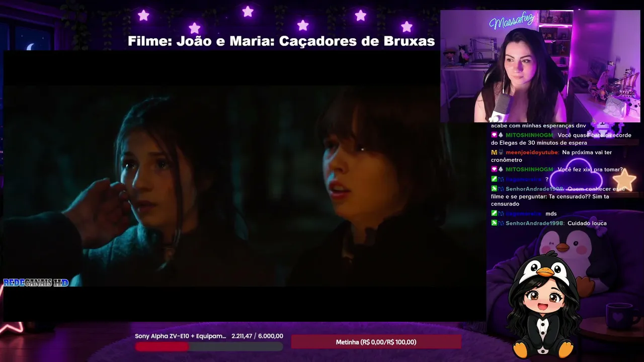Image resolution: width=644 pixels, height=362 pixels.
Task: Select the streamer webcam feed
Action: pyautogui.click(x=540, y=66)
